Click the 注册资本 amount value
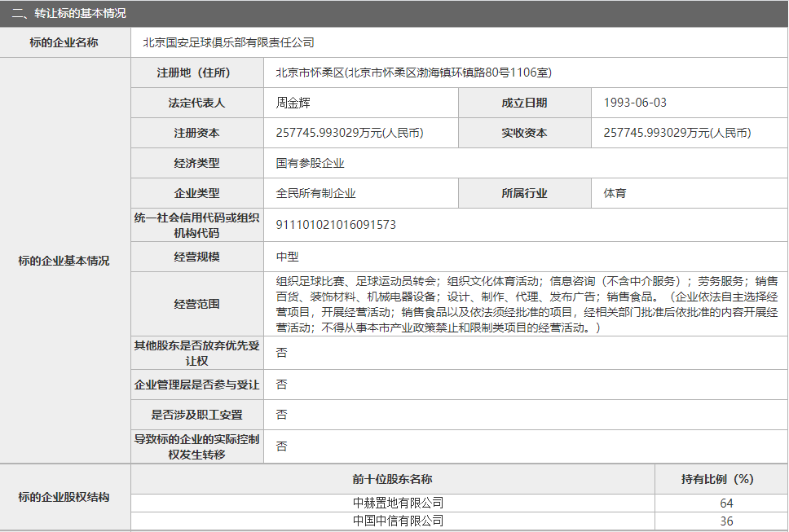The image size is (789, 532). [350, 133]
